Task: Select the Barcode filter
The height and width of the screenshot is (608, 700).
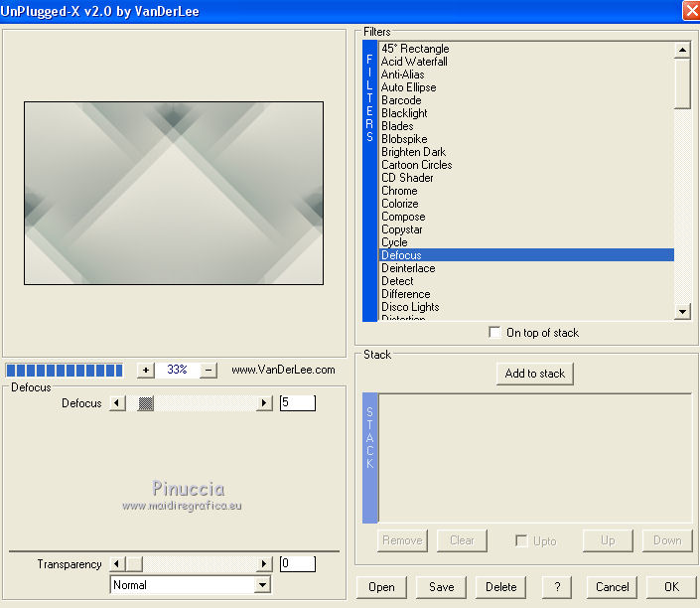Action: click(x=526, y=100)
